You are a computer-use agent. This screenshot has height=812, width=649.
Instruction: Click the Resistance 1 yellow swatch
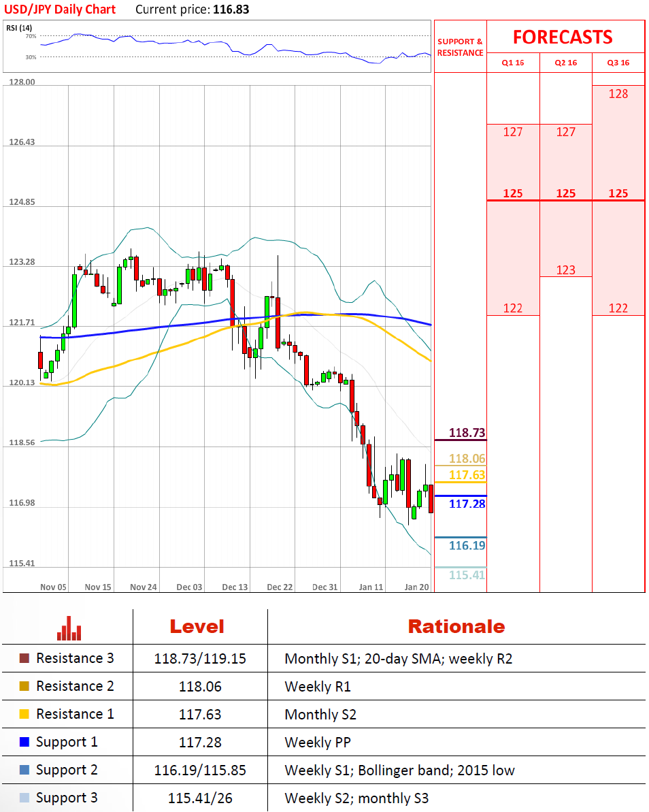(24, 714)
